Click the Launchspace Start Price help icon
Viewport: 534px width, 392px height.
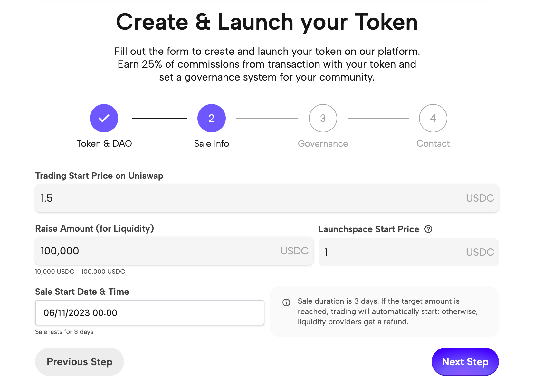pos(428,229)
